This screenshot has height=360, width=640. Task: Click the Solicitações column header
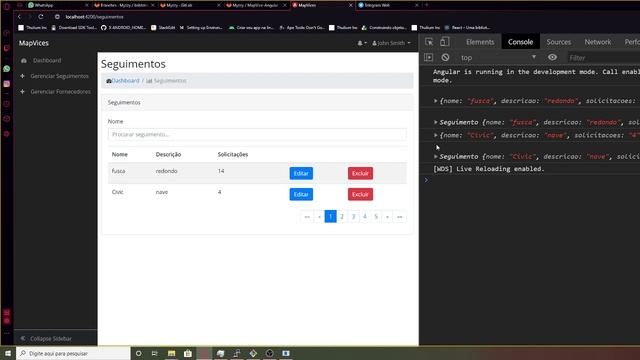point(233,154)
